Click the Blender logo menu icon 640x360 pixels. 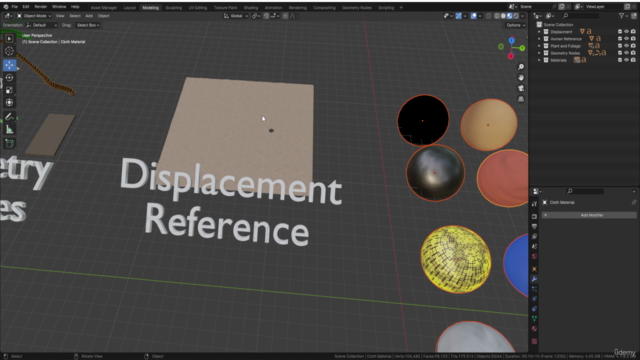tap(5, 7)
